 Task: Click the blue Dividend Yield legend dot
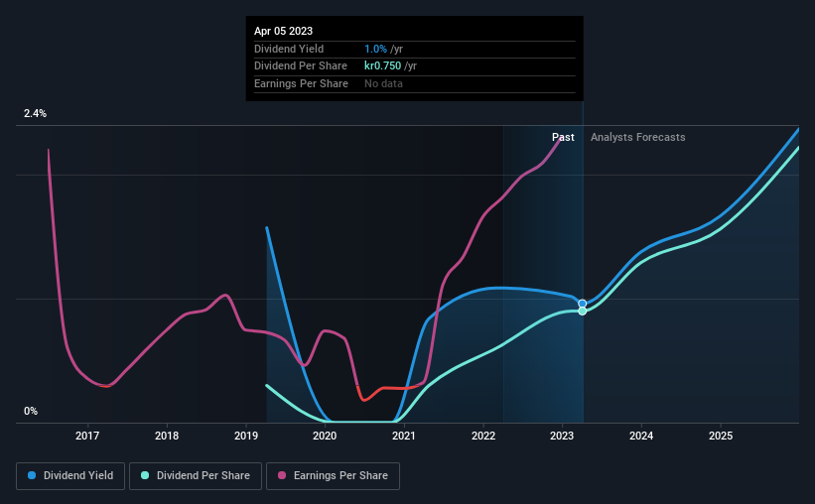[x=32, y=475]
